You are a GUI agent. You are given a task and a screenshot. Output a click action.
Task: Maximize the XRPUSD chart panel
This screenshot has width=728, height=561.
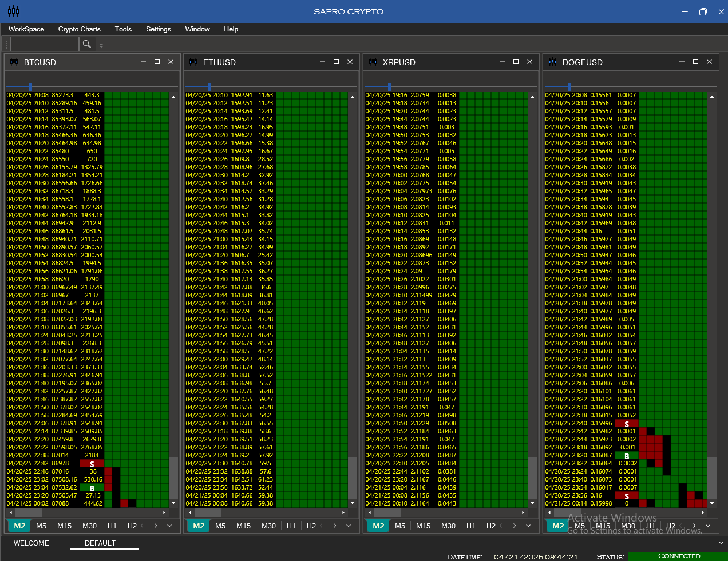tap(516, 62)
